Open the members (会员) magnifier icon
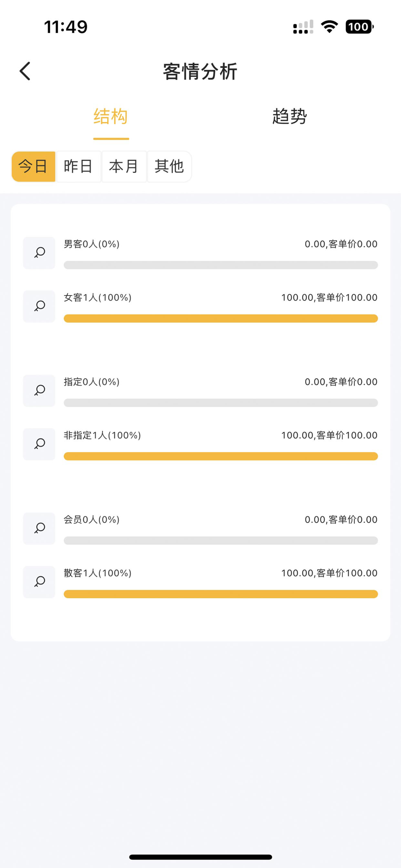Image resolution: width=401 pixels, height=868 pixels. pyautogui.click(x=39, y=528)
